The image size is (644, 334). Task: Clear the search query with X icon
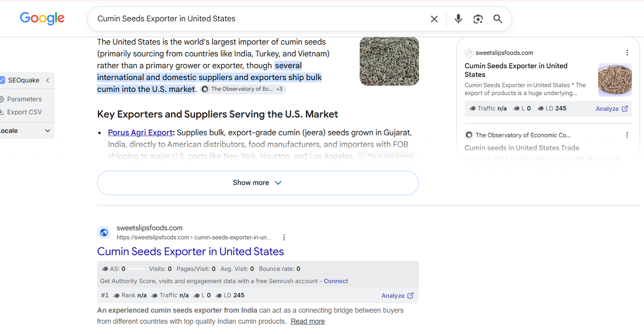[434, 19]
